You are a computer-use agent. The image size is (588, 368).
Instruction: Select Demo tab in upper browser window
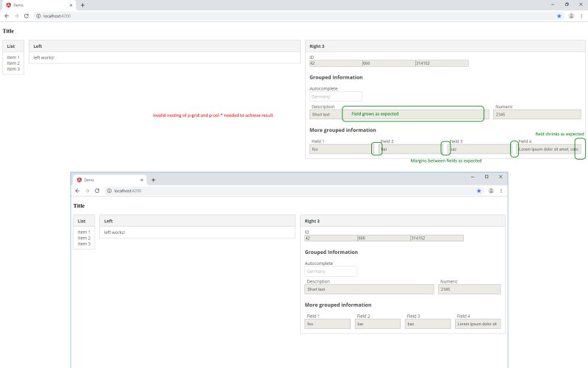pyautogui.click(x=37, y=5)
